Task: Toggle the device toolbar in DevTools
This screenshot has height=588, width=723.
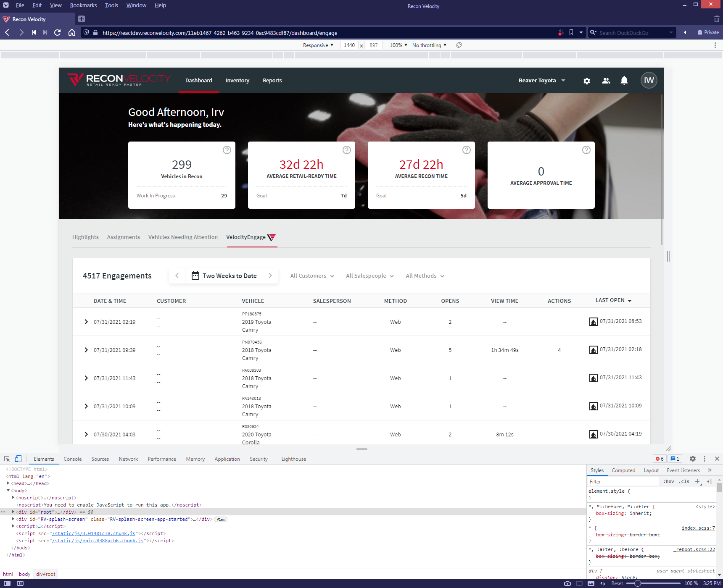Action: tap(18, 459)
